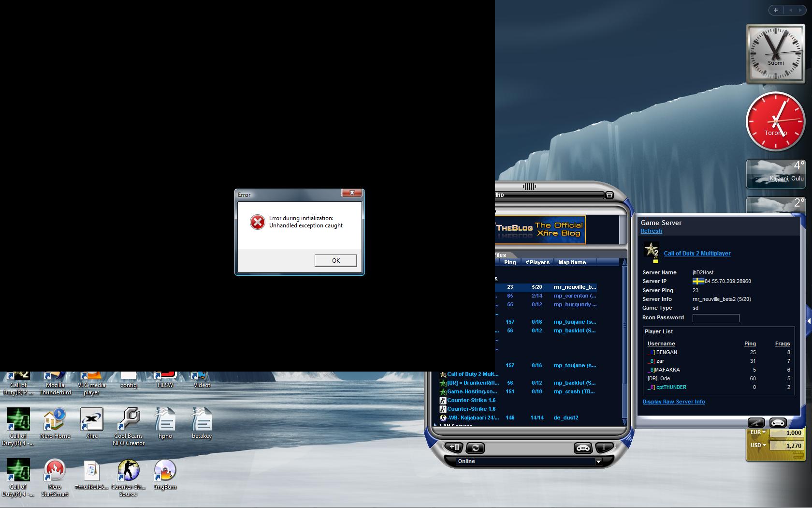Click the Xfire server list scrollbar up arrow
The height and width of the screenshot is (508, 812).
[624, 262]
